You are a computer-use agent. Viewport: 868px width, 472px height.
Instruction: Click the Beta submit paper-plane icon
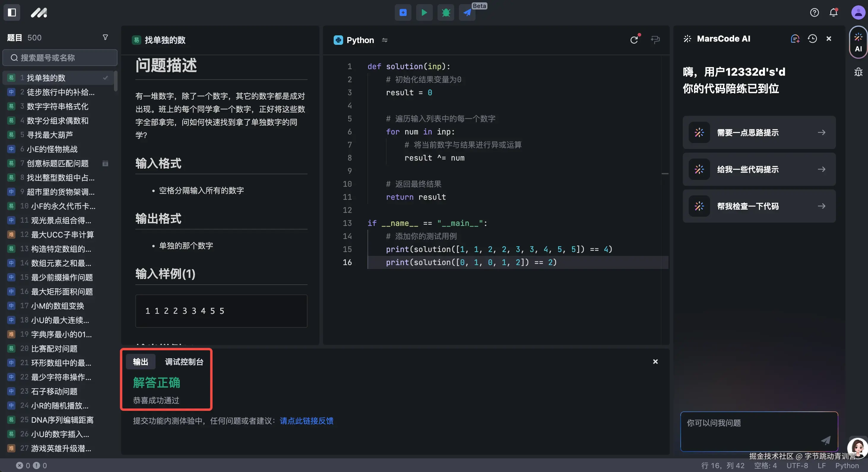point(467,12)
